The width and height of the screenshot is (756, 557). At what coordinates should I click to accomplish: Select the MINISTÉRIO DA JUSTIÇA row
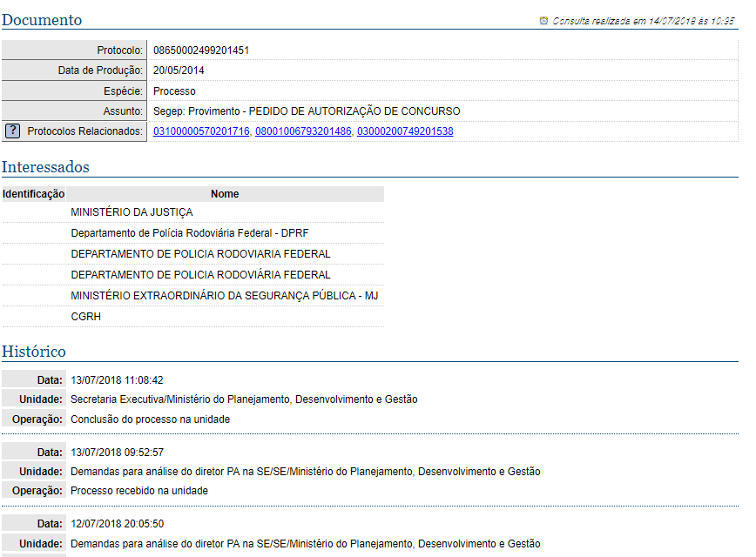132,212
